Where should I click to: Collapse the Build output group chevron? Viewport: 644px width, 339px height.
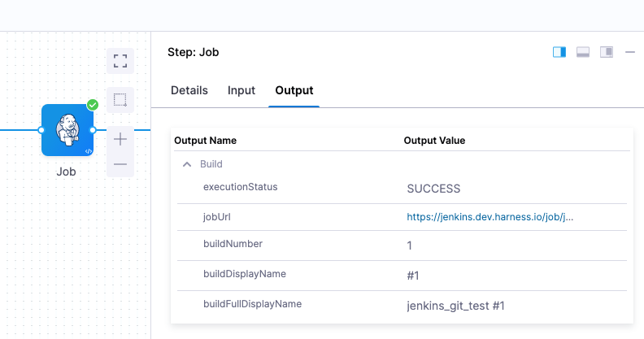[187, 164]
